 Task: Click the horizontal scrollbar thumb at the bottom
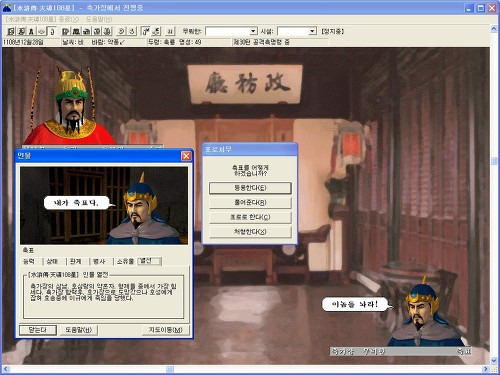coord(170,369)
